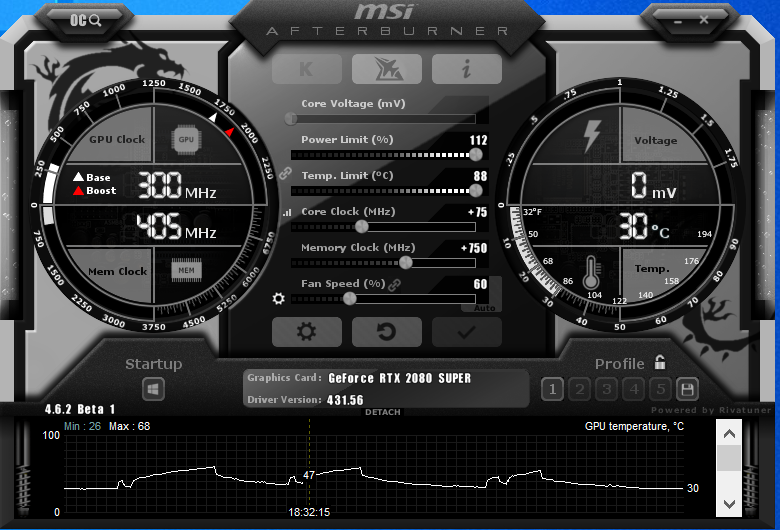Select profile slot 2

(x=580, y=389)
